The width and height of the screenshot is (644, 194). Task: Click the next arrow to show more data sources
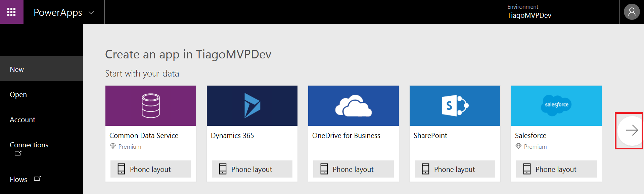click(x=631, y=130)
